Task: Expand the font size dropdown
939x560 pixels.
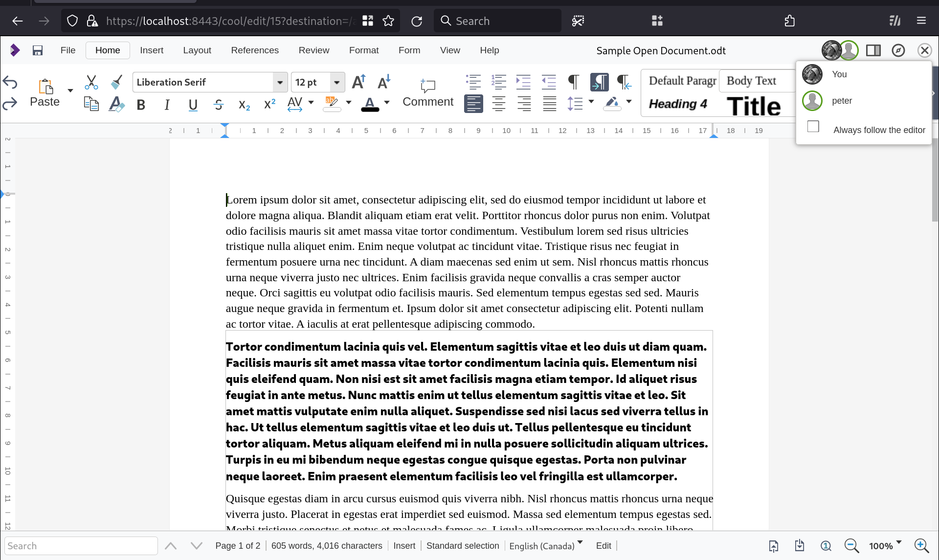Action: 336,82
